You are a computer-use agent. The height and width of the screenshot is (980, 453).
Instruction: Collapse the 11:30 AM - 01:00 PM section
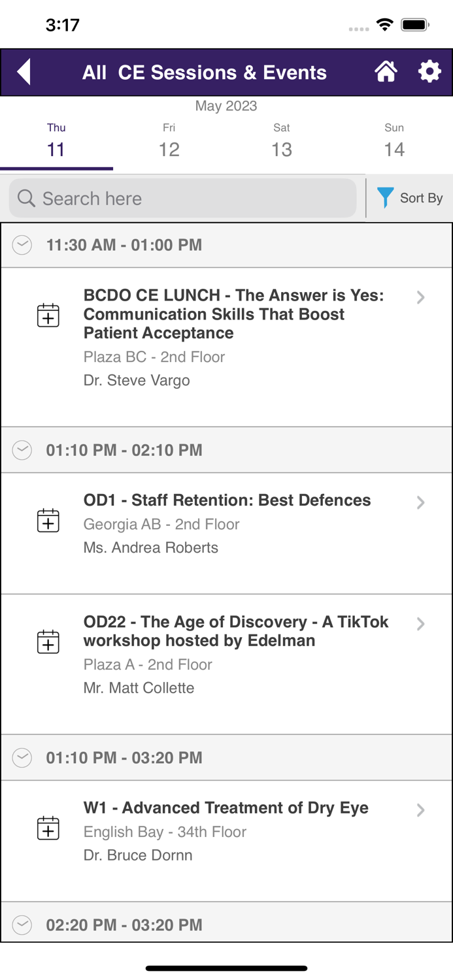click(x=22, y=244)
